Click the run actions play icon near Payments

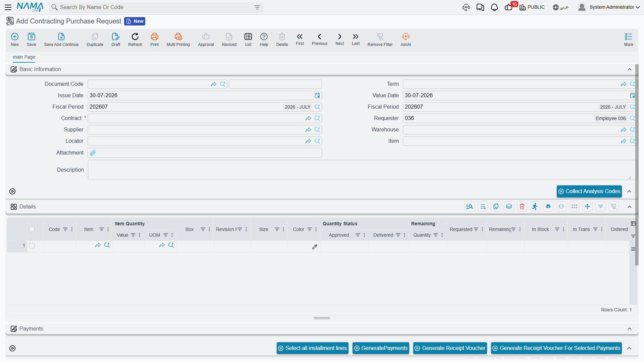click(x=12, y=348)
